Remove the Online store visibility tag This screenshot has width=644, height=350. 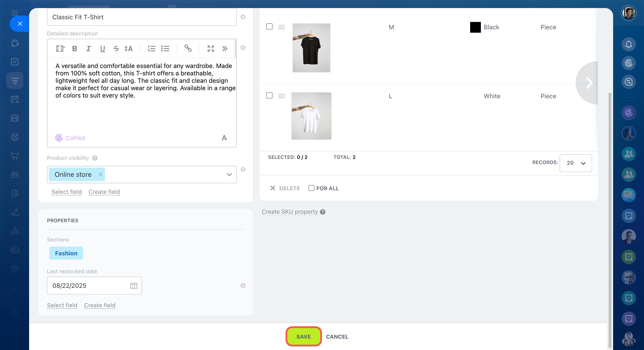click(x=100, y=174)
